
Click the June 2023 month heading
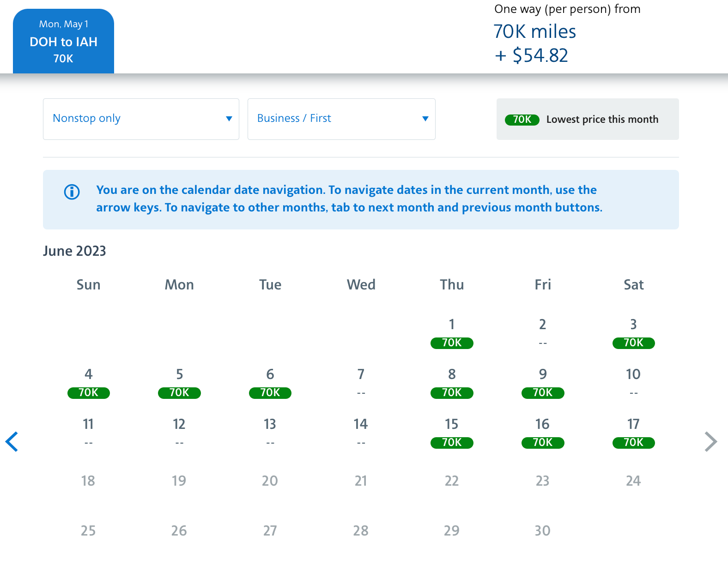(x=74, y=251)
